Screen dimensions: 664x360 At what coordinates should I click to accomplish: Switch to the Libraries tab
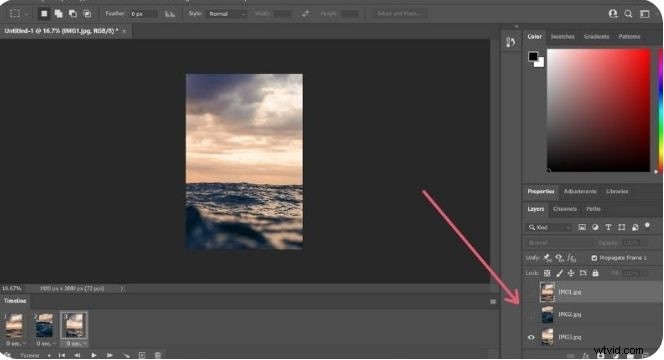tap(617, 191)
